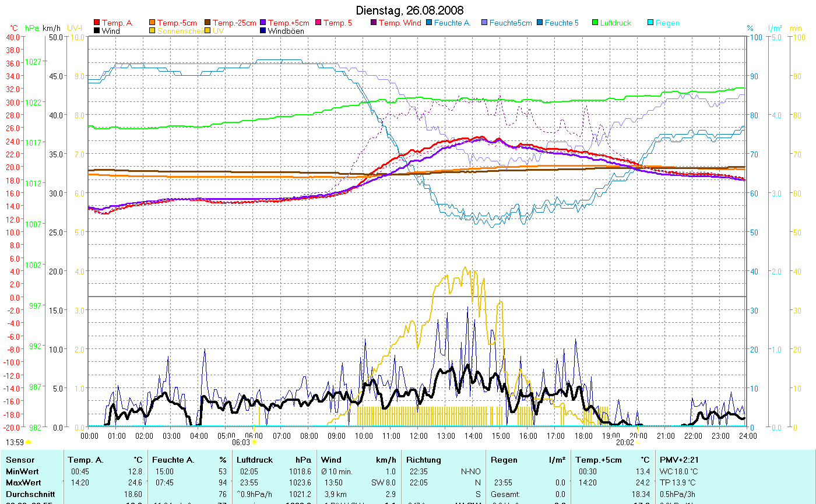Click the red Temp. A. legend swatch
816x504 pixels.
point(97,23)
